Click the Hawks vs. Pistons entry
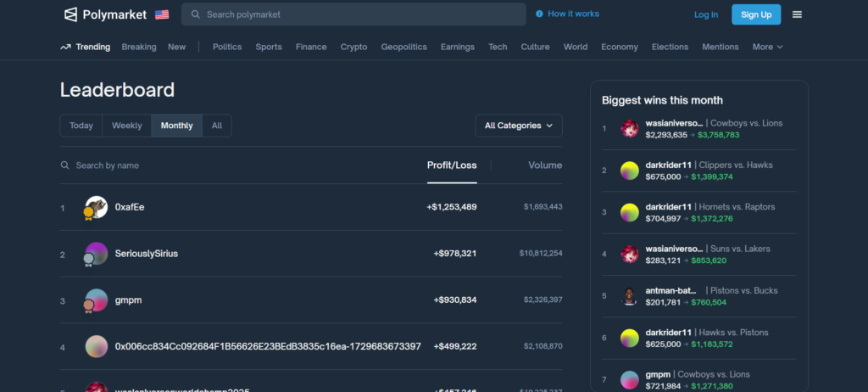Screen dimensions: 868x392 (x=699, y=339)
